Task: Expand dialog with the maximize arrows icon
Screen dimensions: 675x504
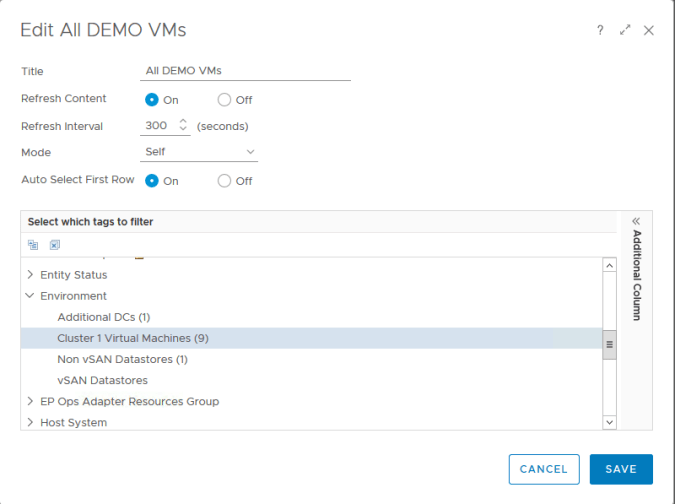Action: pyautogui.click(x=625, y=30)
